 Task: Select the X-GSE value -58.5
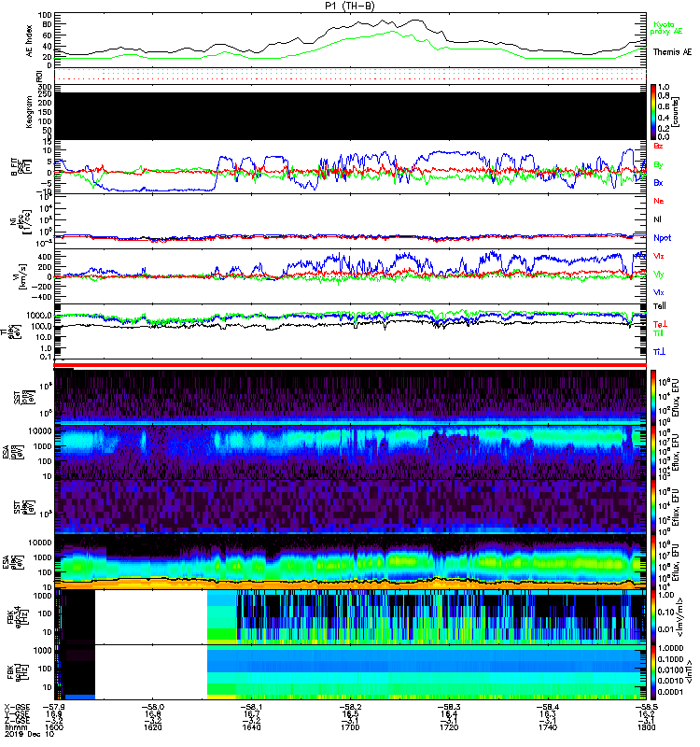646,707
